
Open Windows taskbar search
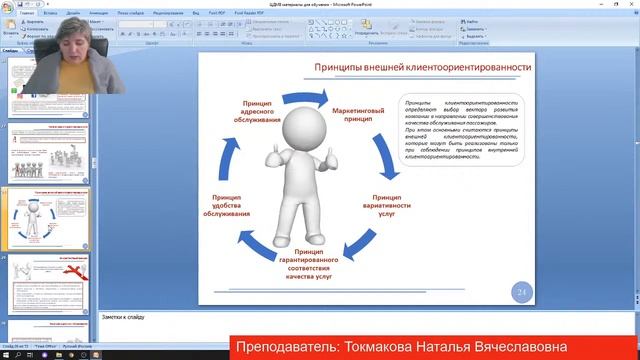click(x=18, y=355)
